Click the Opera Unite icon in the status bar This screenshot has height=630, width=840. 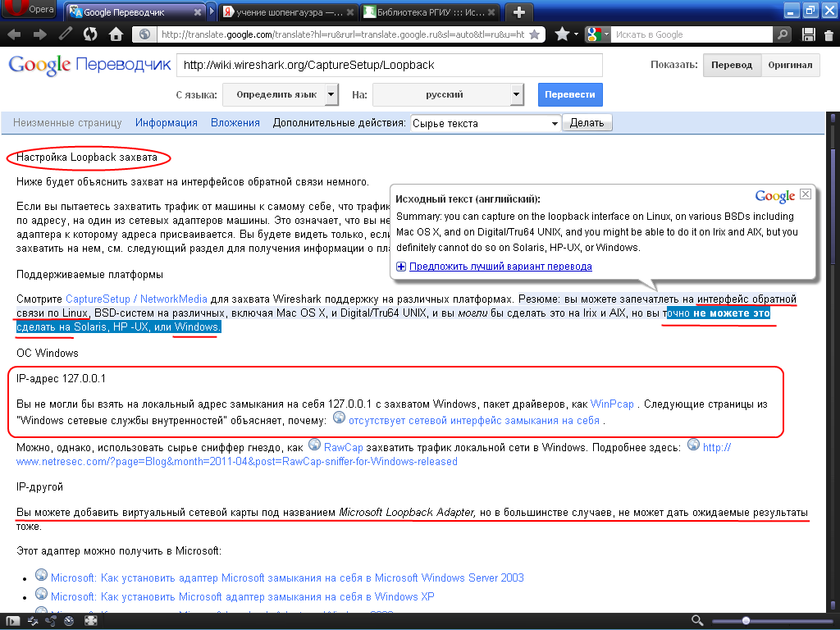click(x=51, y=621)
